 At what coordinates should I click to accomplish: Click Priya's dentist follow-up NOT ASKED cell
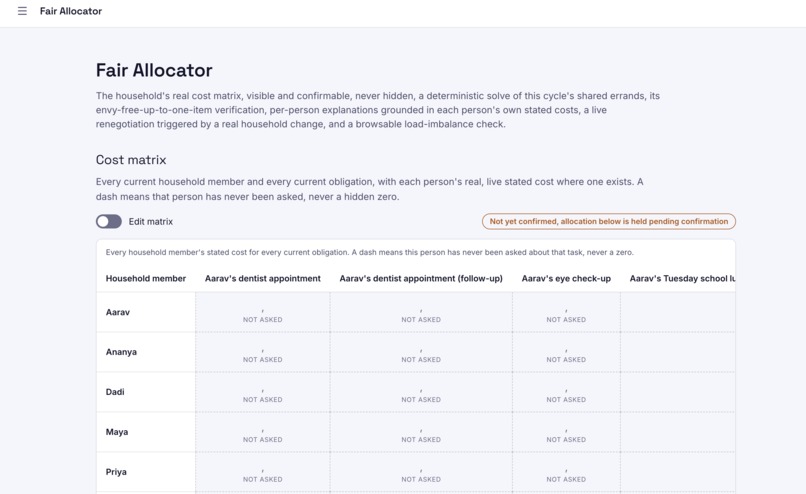coord(421,472)
